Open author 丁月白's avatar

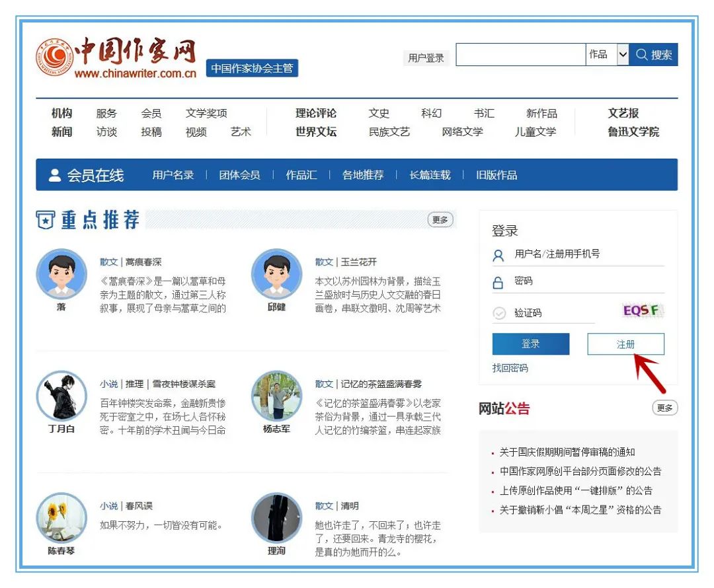click(61, 396)
